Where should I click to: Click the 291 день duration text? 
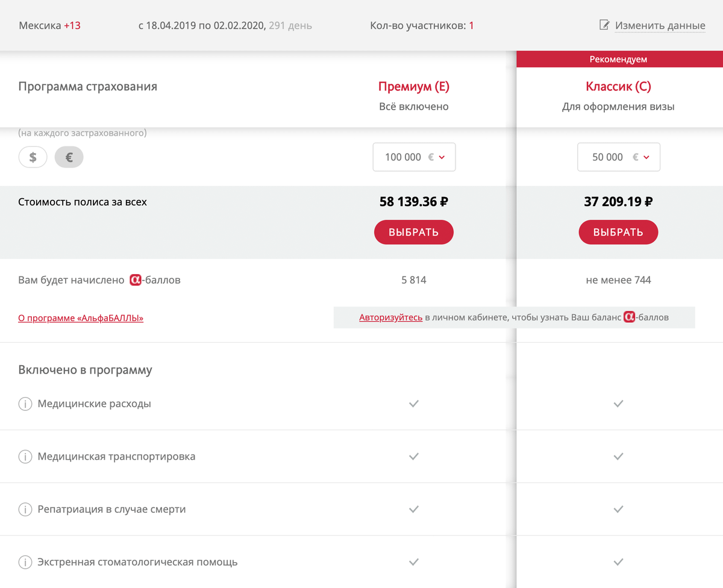(x=290, y=26)
